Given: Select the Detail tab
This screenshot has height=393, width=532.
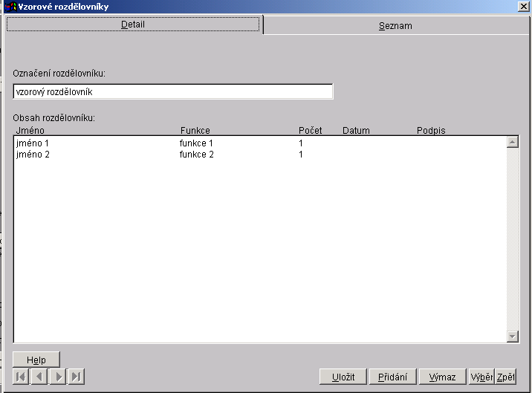Looking at the screenshot, I should [133, 25].
